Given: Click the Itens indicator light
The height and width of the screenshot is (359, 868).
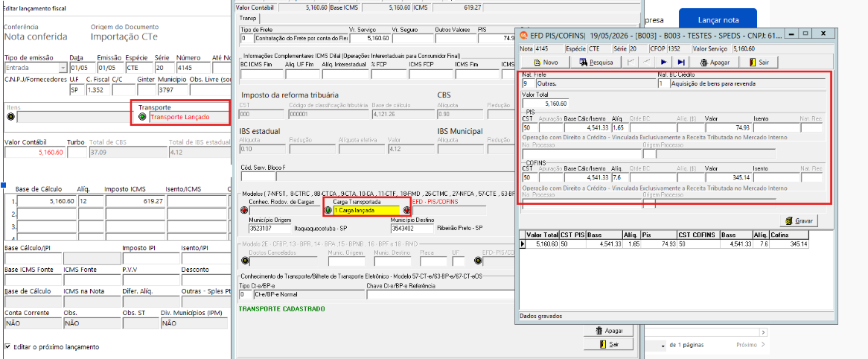Looking at the screenshot, I should (x=10, y=117).
